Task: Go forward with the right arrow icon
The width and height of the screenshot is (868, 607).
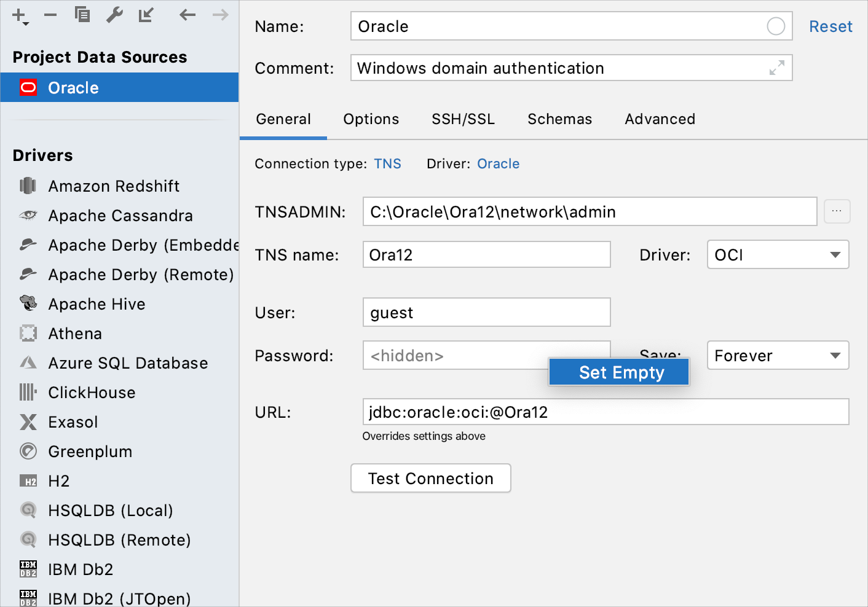Action: point(220,14)
